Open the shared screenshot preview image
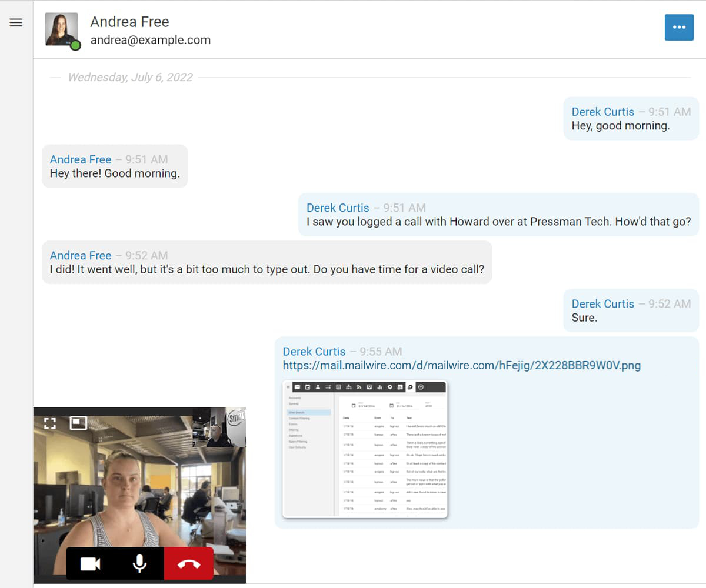 (365, 450)
